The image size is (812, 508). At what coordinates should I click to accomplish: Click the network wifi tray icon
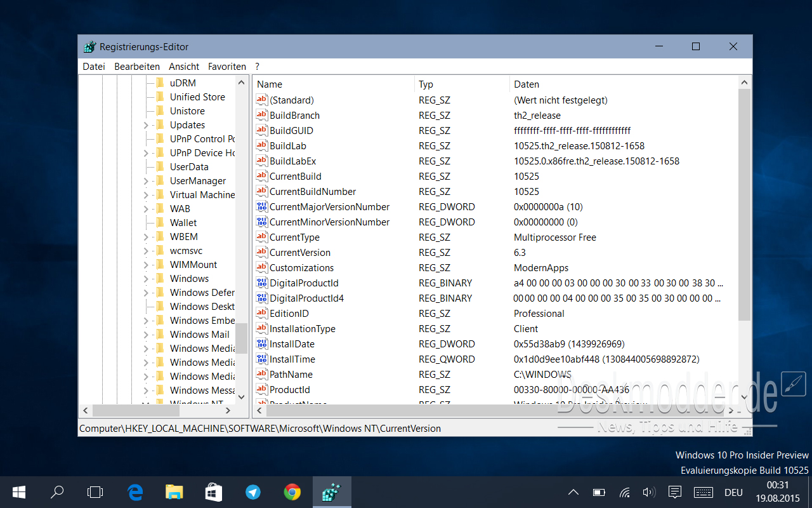point(624,492)
